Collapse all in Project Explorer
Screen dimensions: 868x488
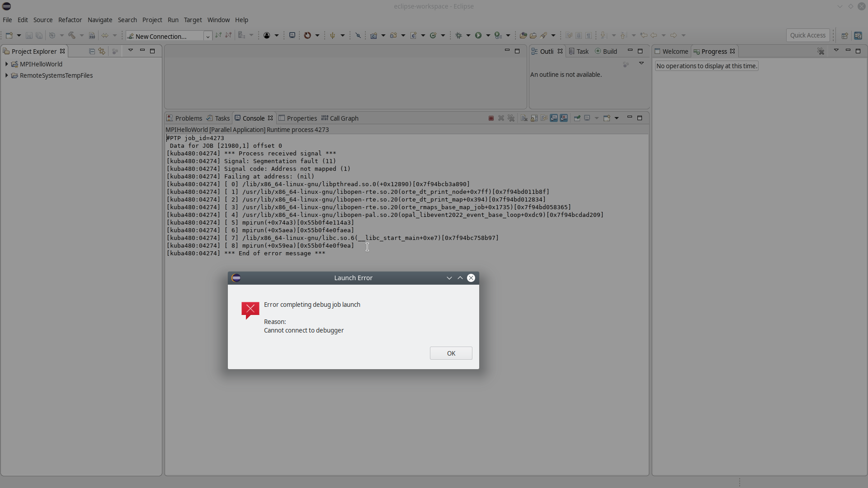[x=92, y=52]
